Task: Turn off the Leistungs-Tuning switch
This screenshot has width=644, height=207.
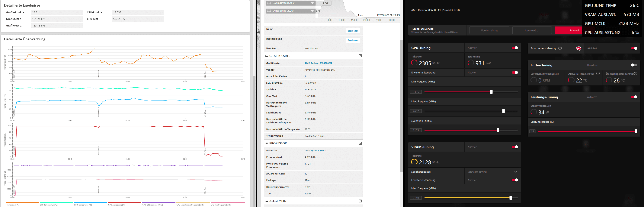Action: pos(634,97)
